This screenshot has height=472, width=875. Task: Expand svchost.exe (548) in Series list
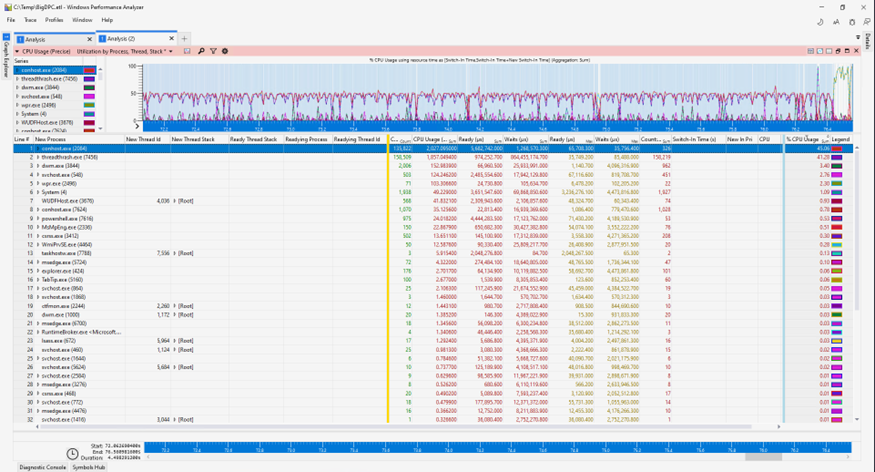click(x=17, y=97)
